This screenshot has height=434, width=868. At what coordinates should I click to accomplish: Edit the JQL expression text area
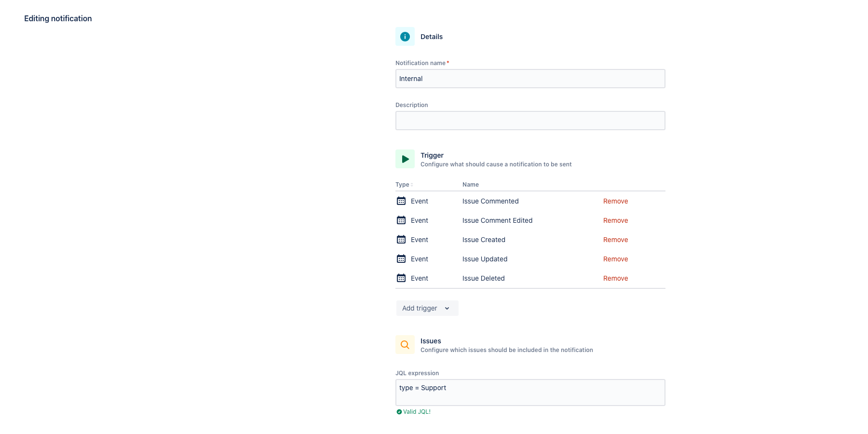click(530, 393)
